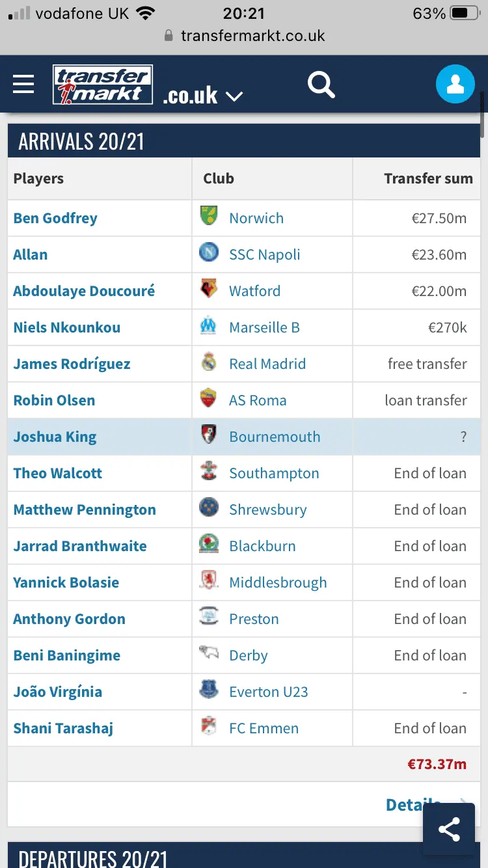Open the Bournemouth club link
This screenshot has height=868, width=488.
coord(275,437)
